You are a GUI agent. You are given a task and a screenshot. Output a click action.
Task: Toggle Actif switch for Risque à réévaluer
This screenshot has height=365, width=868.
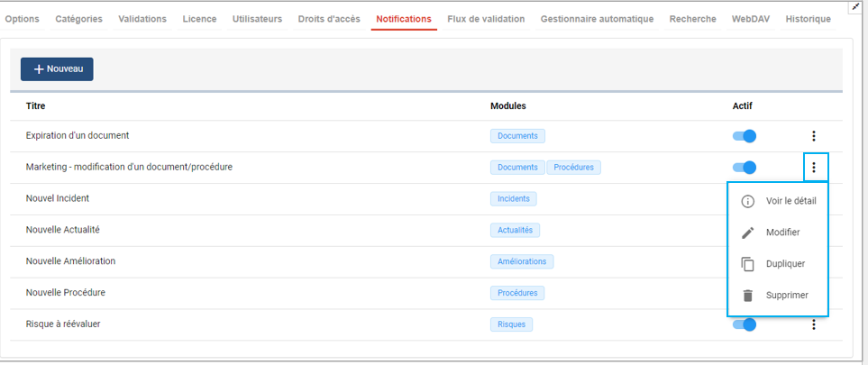(744, 324)
